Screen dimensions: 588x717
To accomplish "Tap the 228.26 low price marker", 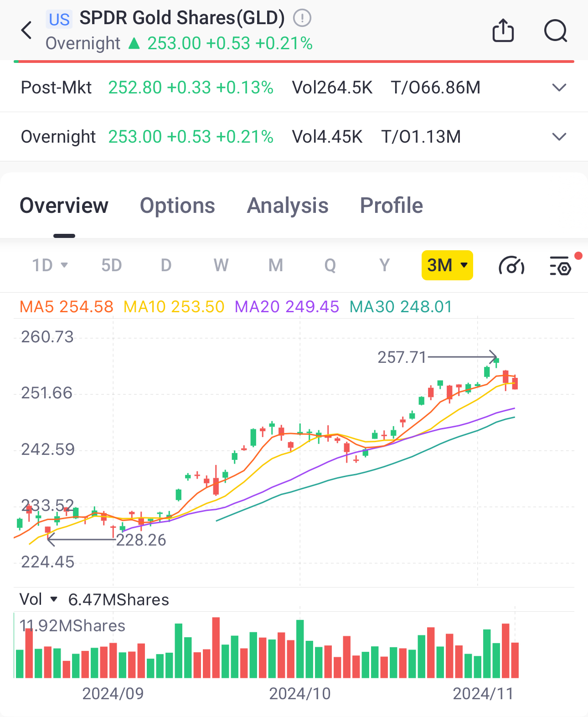I will 141,540.
